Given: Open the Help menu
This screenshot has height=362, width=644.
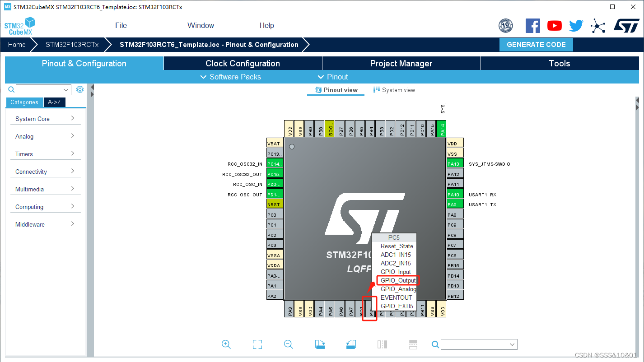Looking at the screenshot, I should pyautogui.click(x=267, y=25).
